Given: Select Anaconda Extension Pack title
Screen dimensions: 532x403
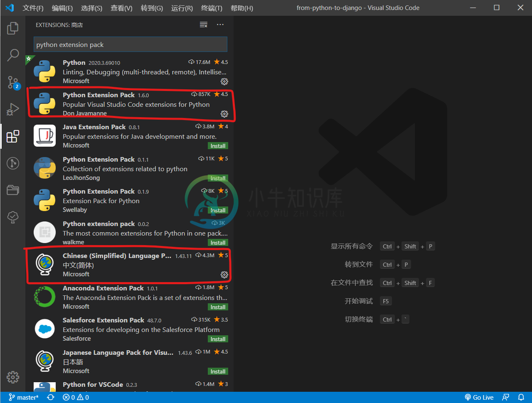Looking at the screenshot, I should click(103, 288).
